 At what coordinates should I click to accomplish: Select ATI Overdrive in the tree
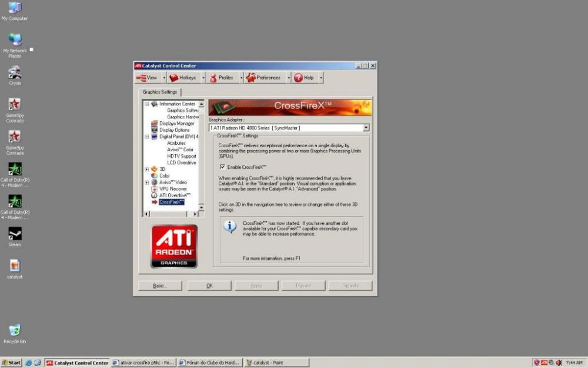tap(175, 195)
